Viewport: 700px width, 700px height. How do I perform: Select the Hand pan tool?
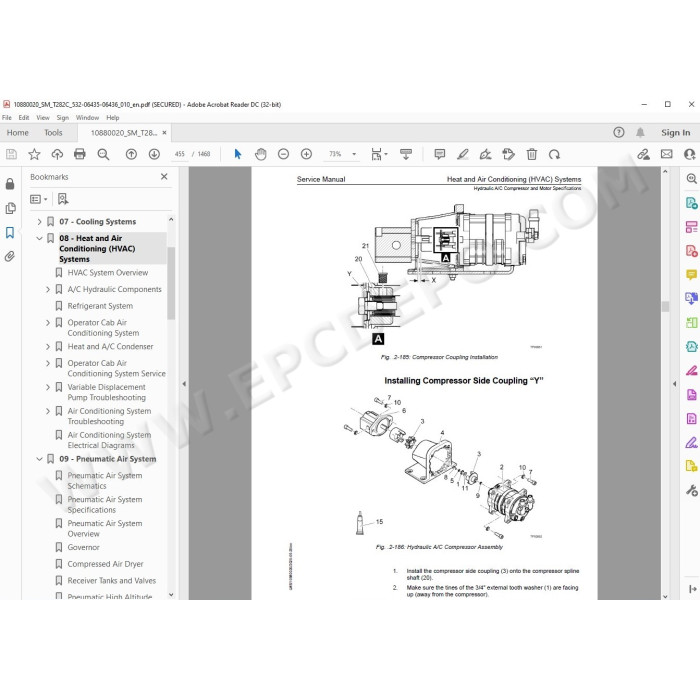click(260, 154)
